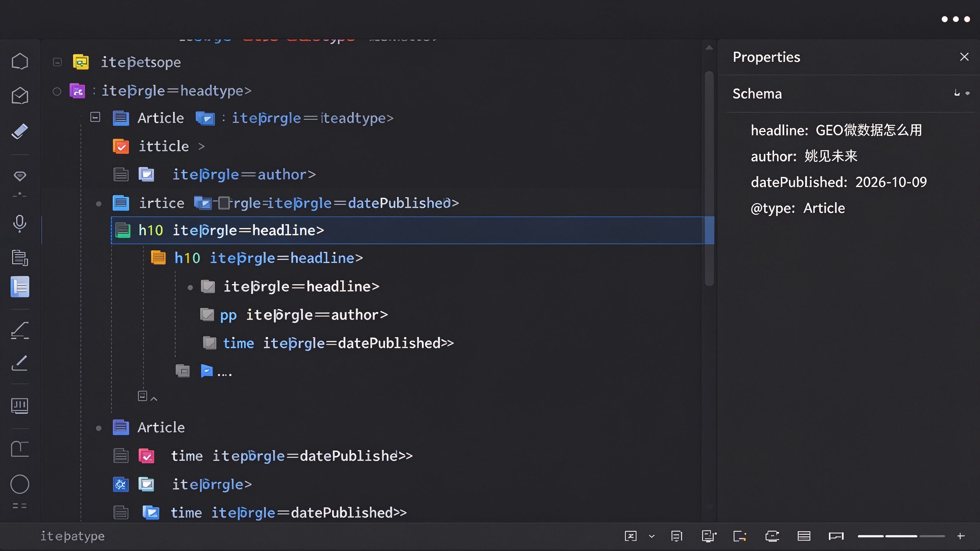980x551 pixels.
Task: Adjust the zoom slider in the status bar
Action: [x=901, y=536]
